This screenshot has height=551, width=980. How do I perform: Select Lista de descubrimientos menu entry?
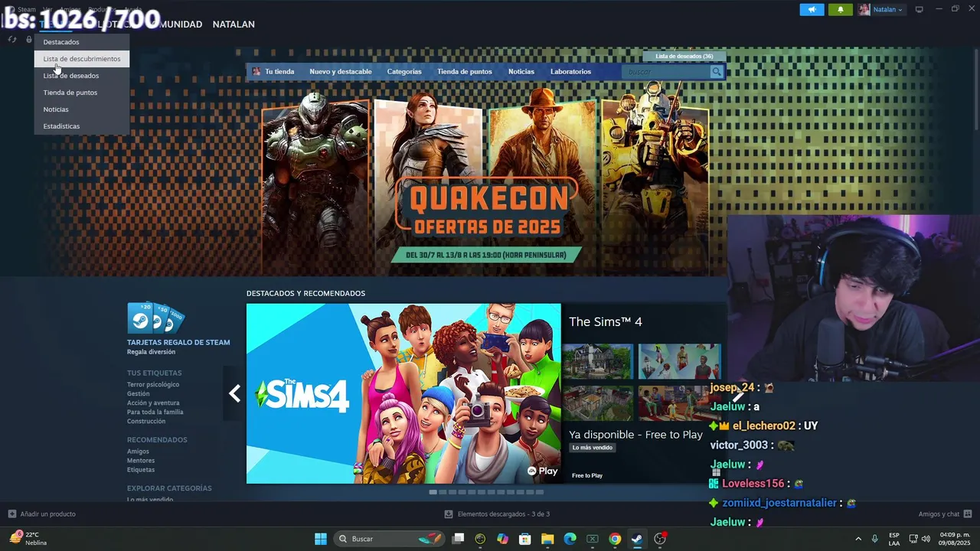pos(82,59)
